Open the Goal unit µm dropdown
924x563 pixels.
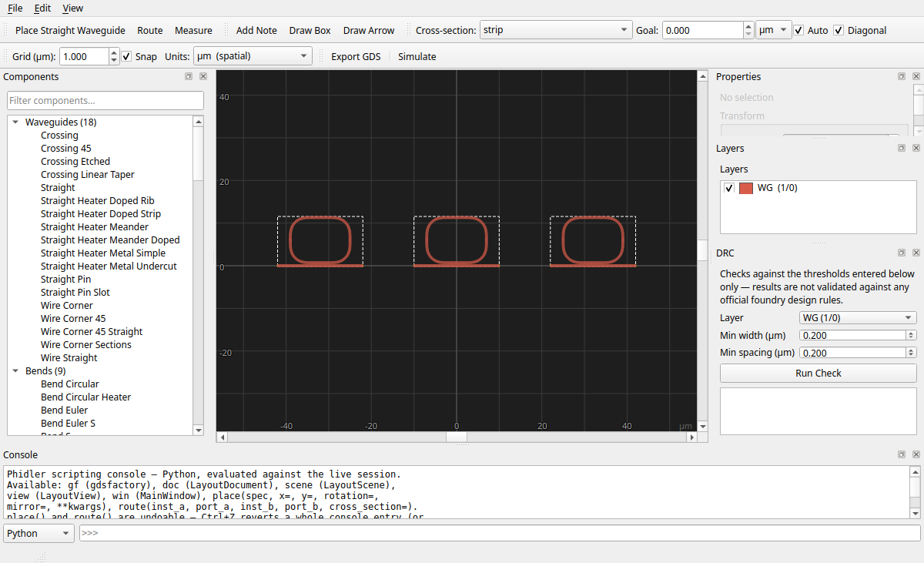pos(773,30)
